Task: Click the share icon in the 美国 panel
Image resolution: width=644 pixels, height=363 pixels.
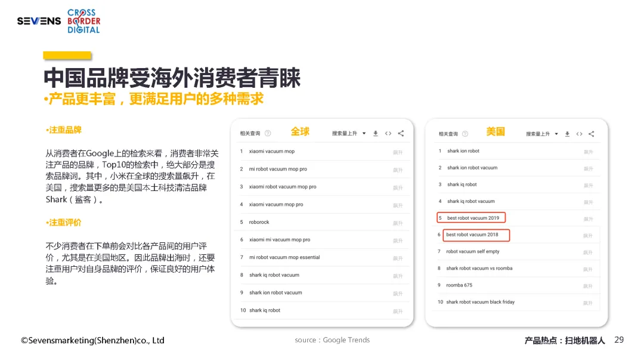Action: [592, 134]
